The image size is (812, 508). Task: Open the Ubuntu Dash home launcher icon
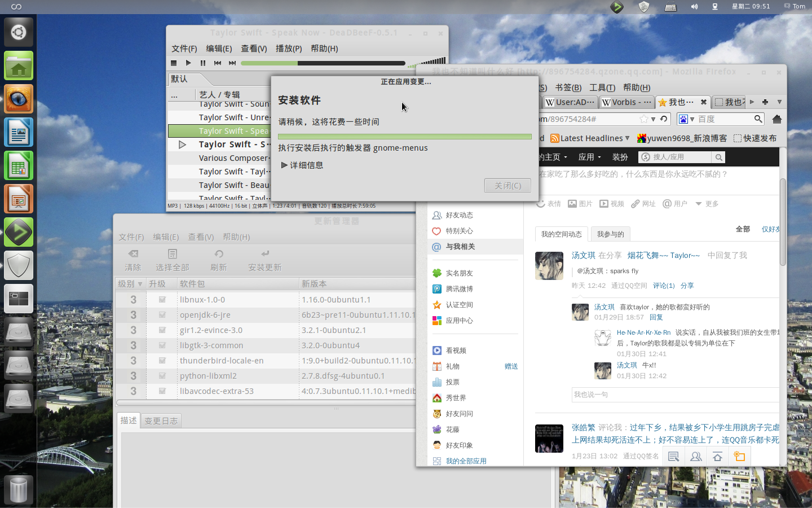click(19, 32)
